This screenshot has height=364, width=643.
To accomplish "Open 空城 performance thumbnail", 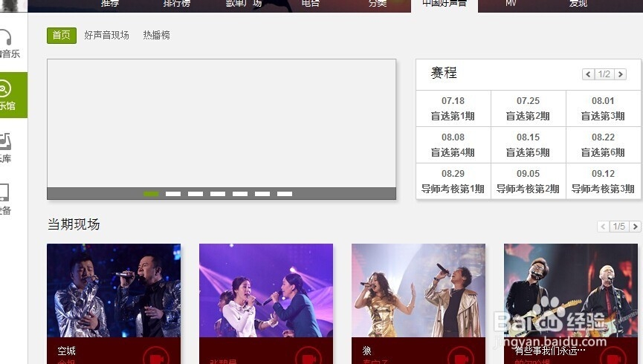I will click(x=114, y=290).
